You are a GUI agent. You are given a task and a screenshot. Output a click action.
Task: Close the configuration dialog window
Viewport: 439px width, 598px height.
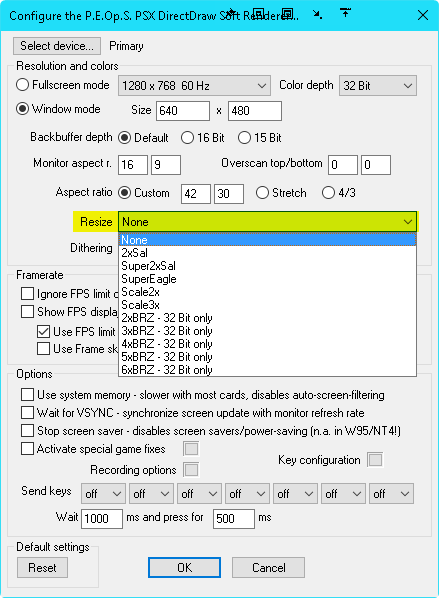pos(423,15)
